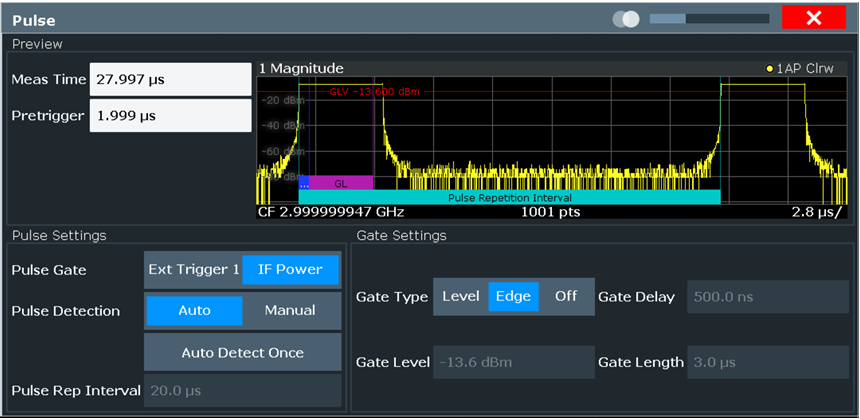Viewport: 860px width, 420px height.
Task: Toggle the transparency switch in title bar
Action: pos(626,19)
